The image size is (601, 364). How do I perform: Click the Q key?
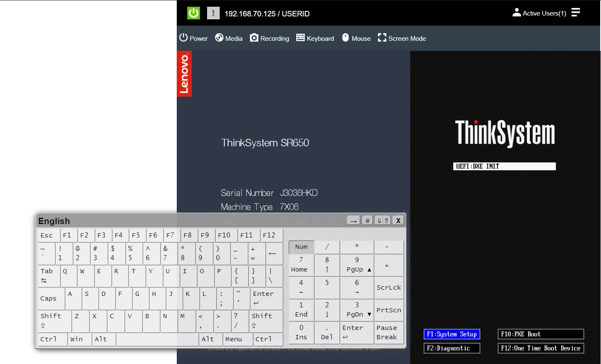(x=69, y=276)
